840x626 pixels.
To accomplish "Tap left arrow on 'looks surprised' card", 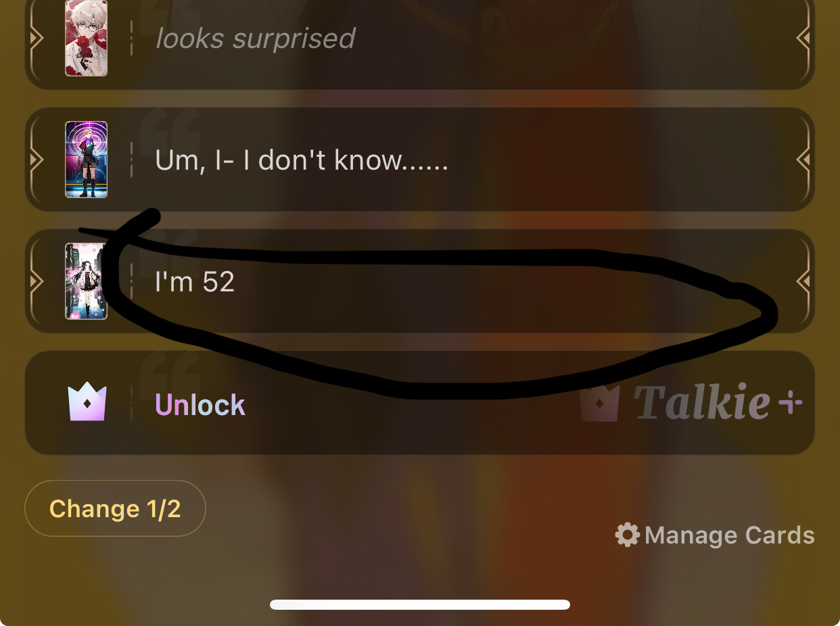I will (x=37, y=38).
